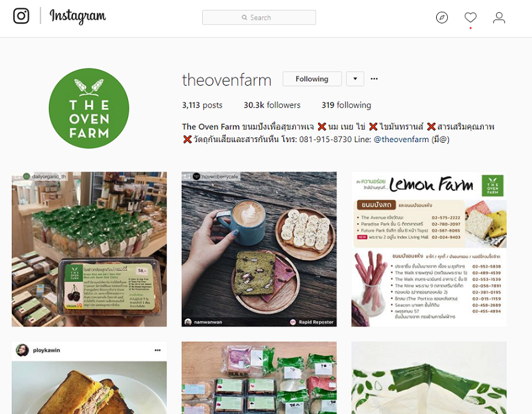Screen dimensions: 532x414
Task: Click the Instagram wordmark logo
Action: coord(78,16)
